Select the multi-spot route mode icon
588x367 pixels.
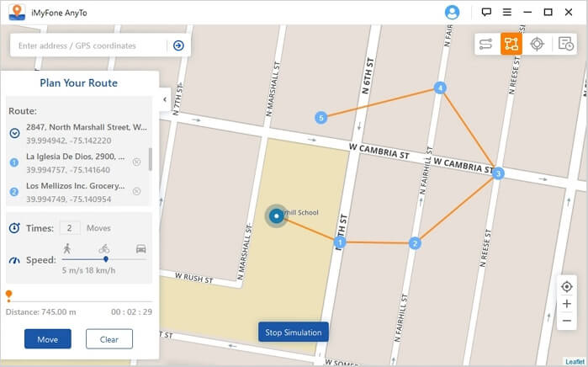click(x=511, y=44)
